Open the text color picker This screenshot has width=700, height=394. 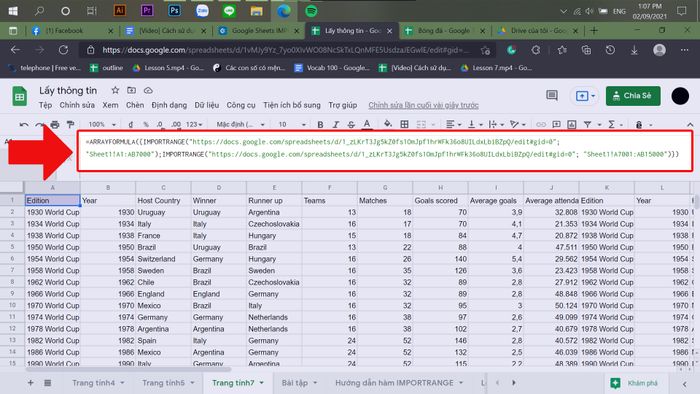(x=367, y=124)
